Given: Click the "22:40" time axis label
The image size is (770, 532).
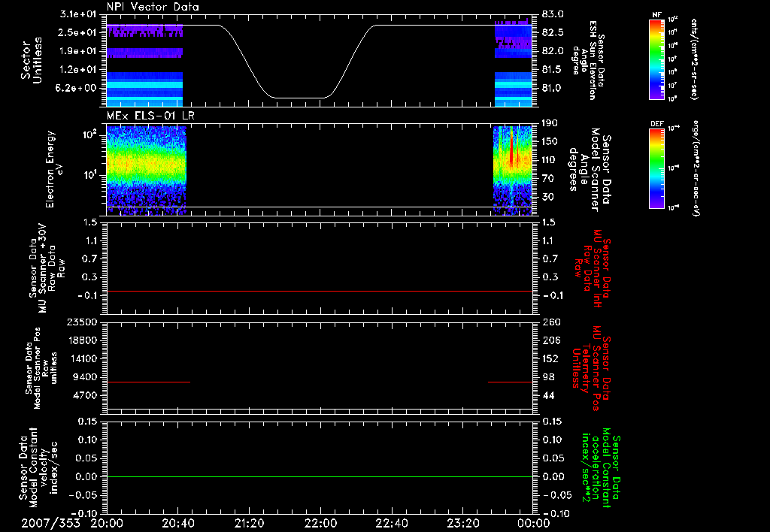Looking at the screenshot, I should pyautogui.click(x=392, y=523).
